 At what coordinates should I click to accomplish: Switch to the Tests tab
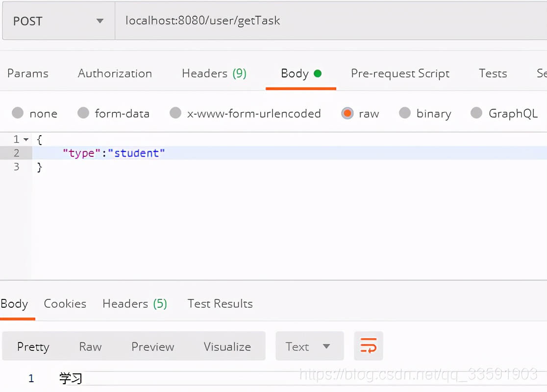tap(493, 73)
